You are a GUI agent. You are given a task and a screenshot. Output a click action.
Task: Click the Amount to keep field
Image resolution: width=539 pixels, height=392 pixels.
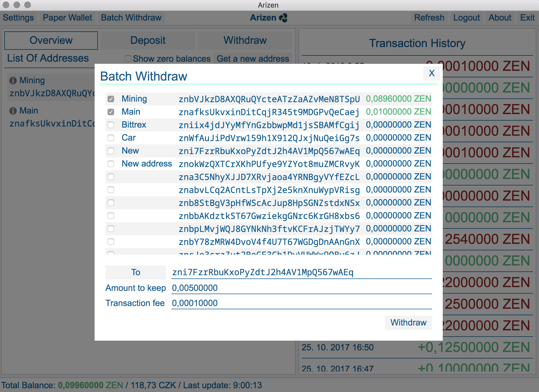(x=301, y=288)
